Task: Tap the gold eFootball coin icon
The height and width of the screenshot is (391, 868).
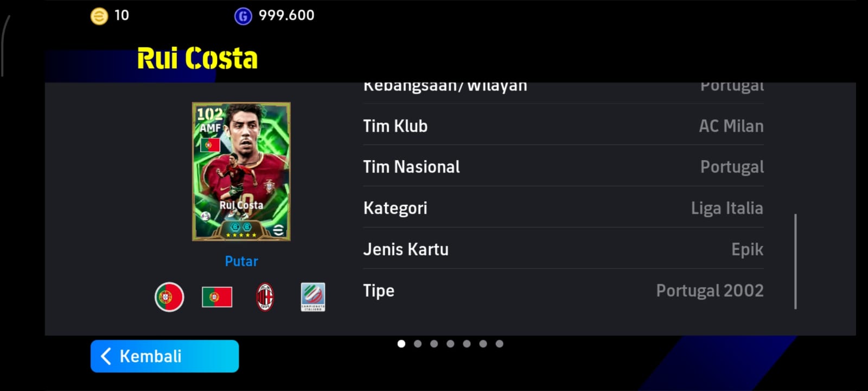Action: [x=99, y=16]
